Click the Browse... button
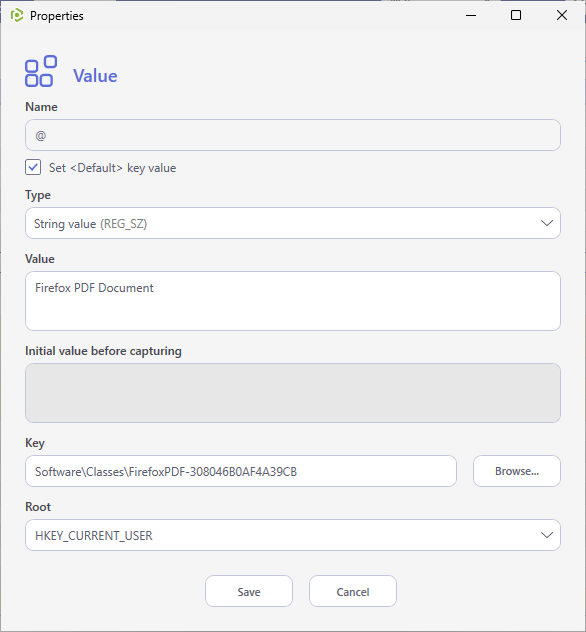Screen dimensions: 586x632 [517, 471]
